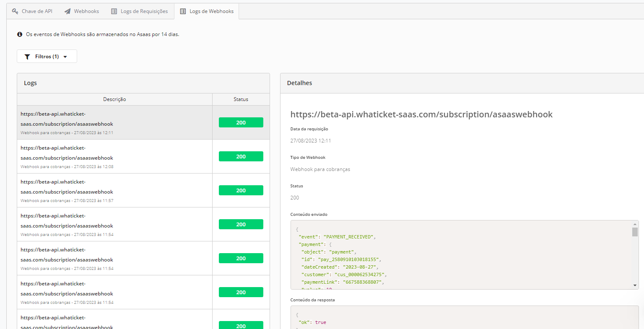Click the webhook URL heading in Detalhes
The height and width of the screenshot is (329, 644).
(421, 114)
